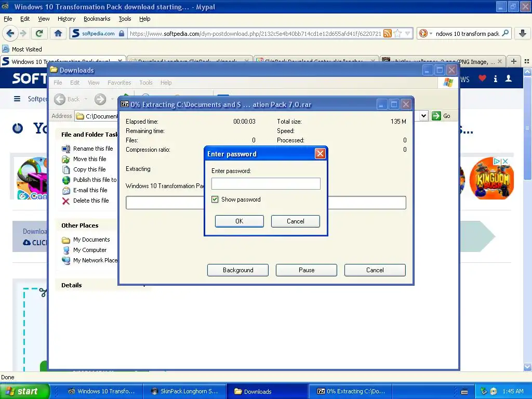Reload the page with the refresh icon
Screen dimensions: 532x399
[39, 33]
